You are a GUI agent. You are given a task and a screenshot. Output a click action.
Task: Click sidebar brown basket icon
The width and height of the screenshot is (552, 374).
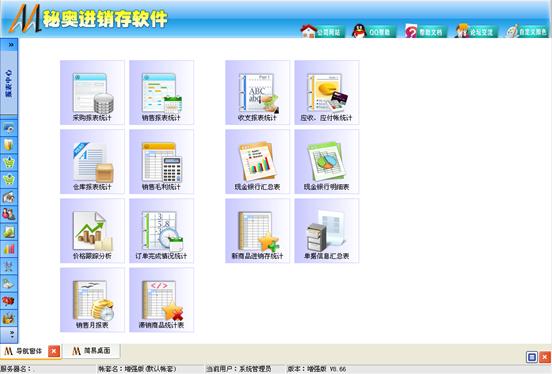point(9,318)
